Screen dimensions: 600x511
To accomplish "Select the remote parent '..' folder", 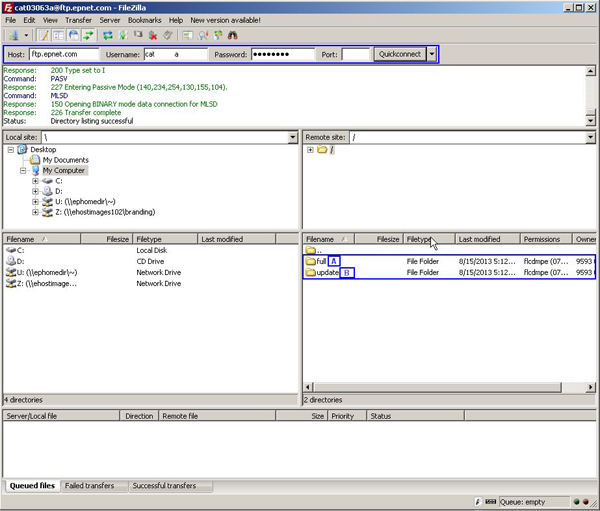I will (449, 250).
